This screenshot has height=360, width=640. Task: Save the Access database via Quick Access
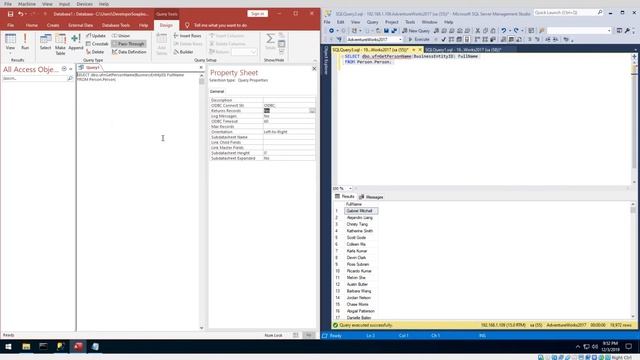point(10,14)
